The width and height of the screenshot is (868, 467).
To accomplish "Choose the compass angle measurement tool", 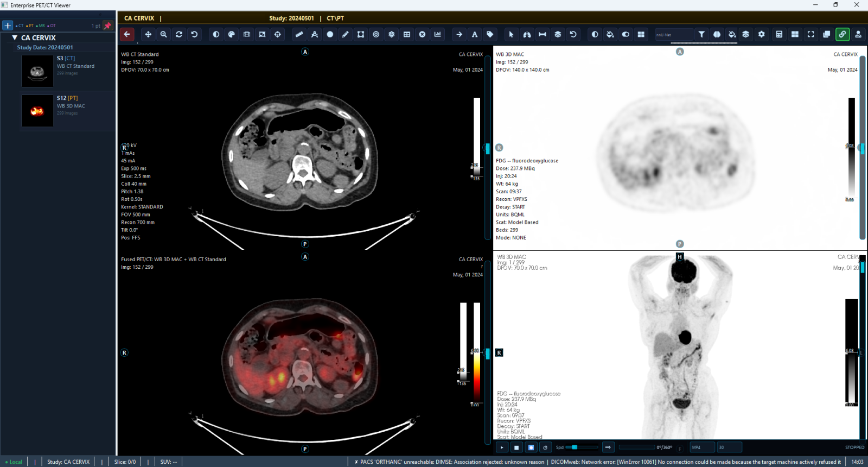I will (x=314, y=34).
